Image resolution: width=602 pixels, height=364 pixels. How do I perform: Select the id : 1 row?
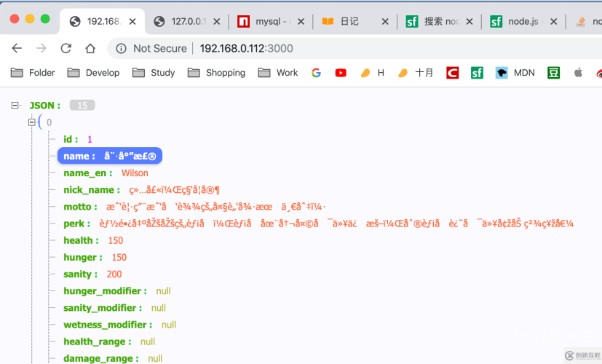click(x=78, y=139)
